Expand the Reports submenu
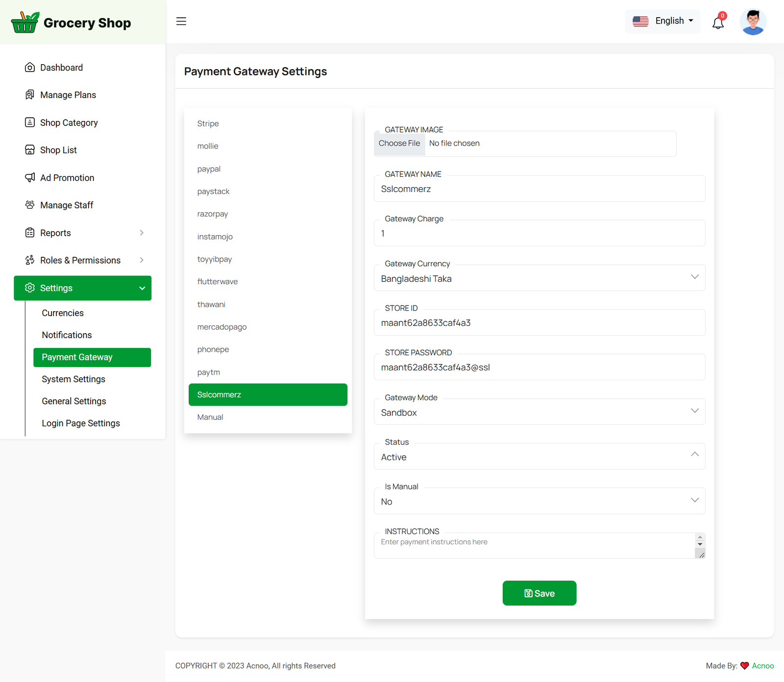The image size is (784, 682). [142, 233]
